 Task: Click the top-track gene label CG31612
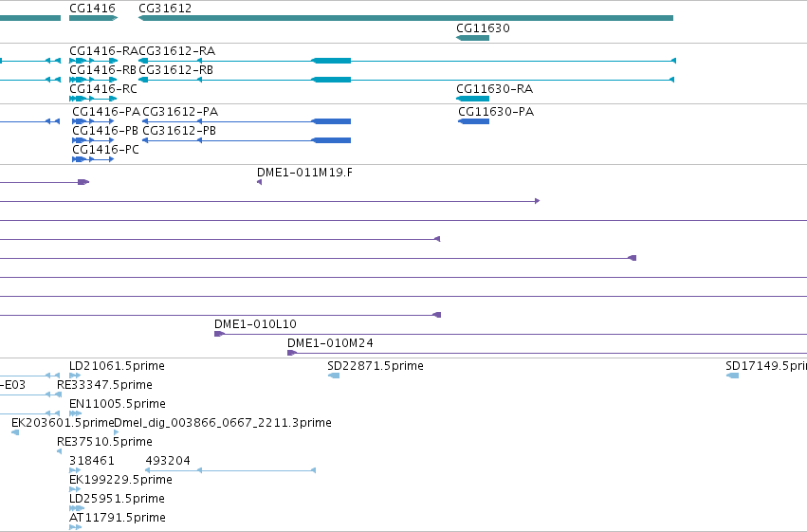point(165,9)
